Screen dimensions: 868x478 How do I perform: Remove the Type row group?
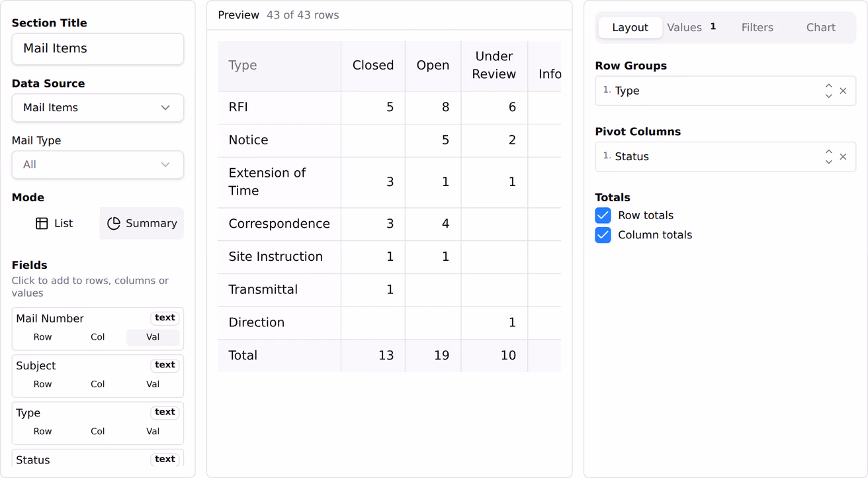coord(843,91)
